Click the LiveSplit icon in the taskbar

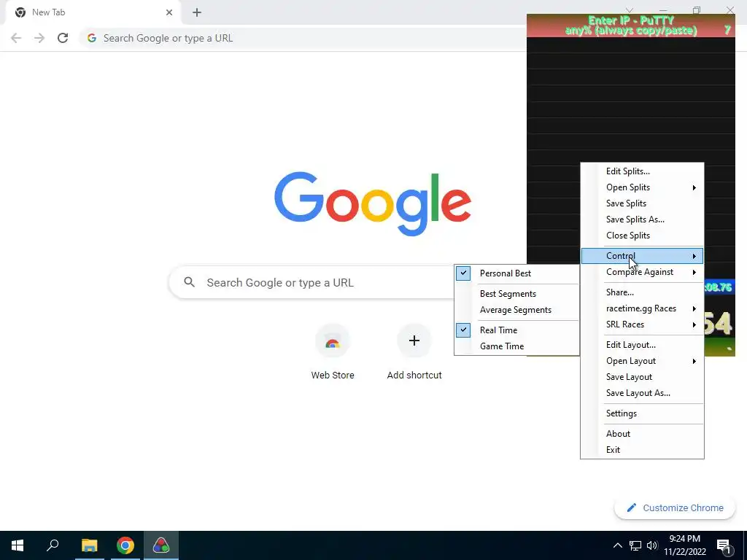[161, 545]
